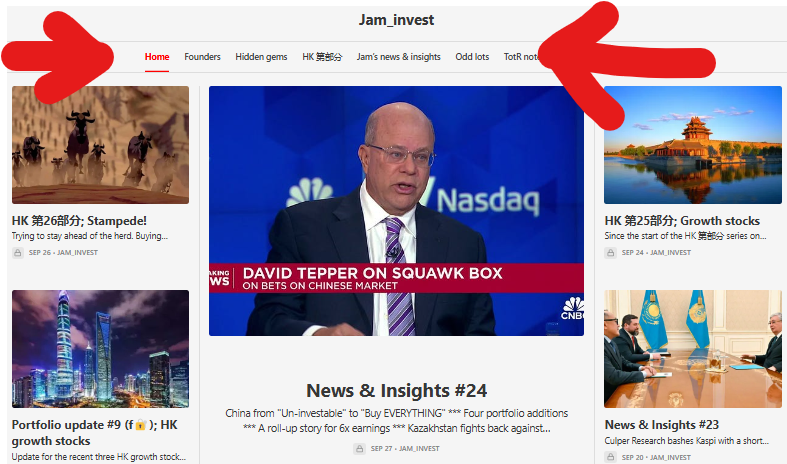Click the SEP 27 • JAM_INVEST byline
This screenshot has width=787, height=464.
(405, 448)
